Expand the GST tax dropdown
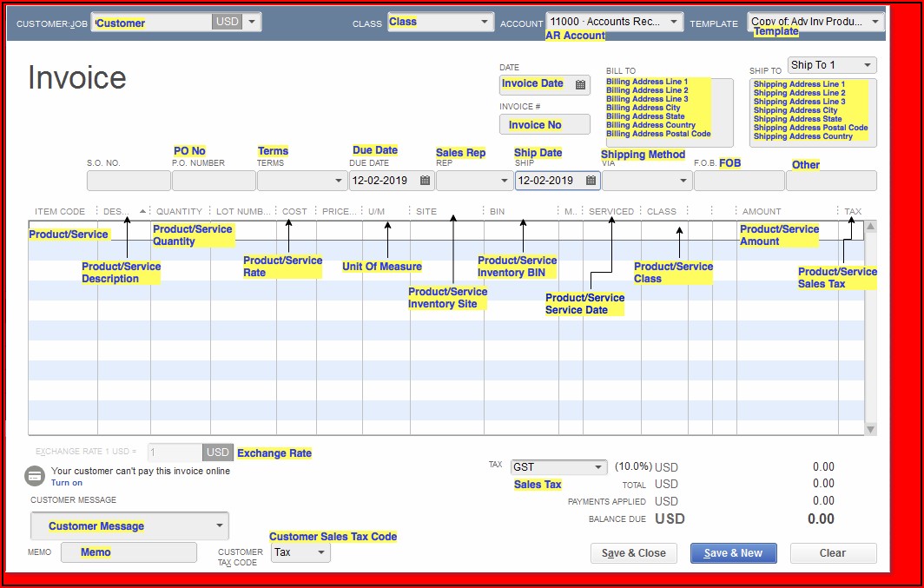 tap(597, 467)
